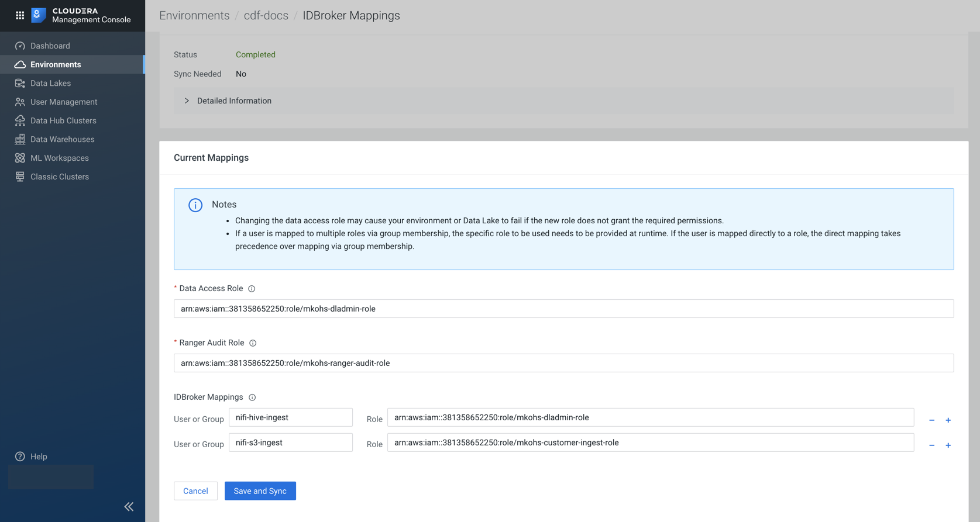Click the Cancel button
Screen dimensions: 980x522
195,491
